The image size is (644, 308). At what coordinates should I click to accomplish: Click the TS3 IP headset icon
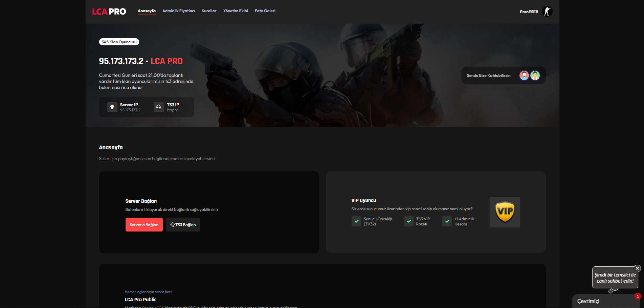[159, 107]
